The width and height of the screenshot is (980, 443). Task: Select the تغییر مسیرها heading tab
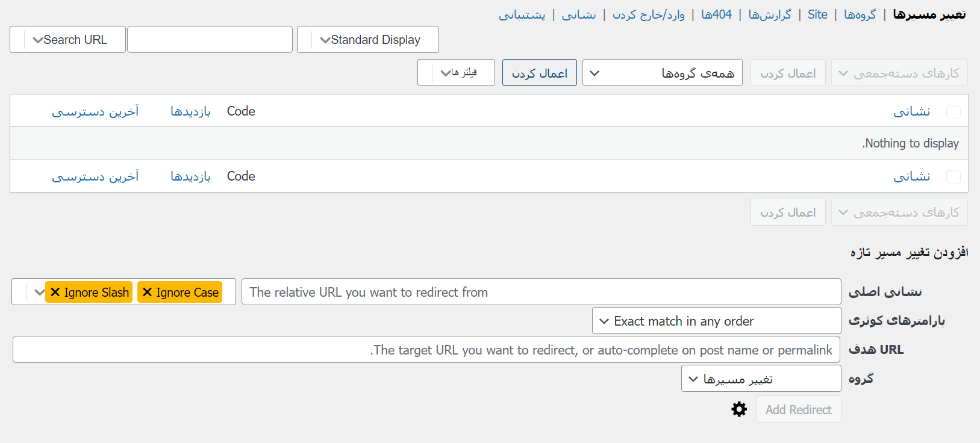(x=929, y=14)
